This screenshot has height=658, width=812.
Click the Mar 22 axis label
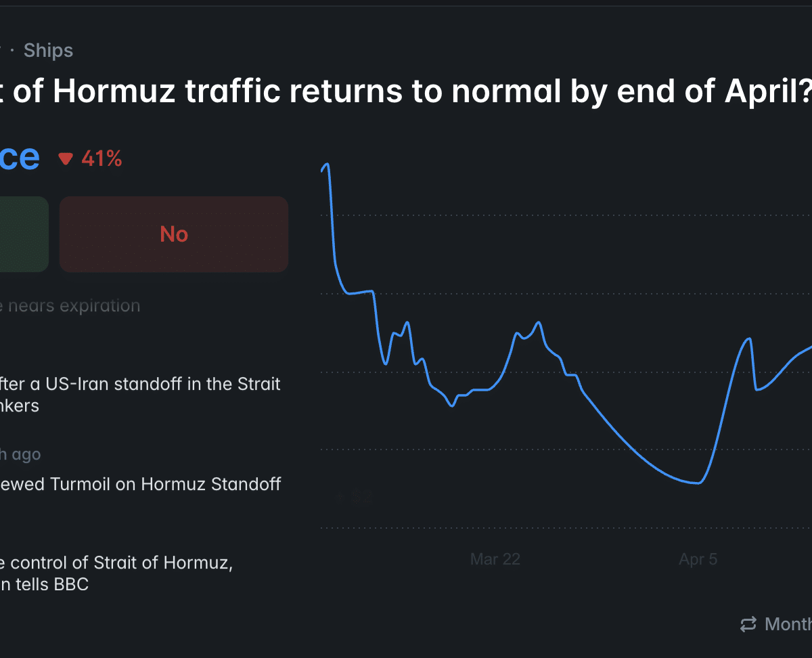495,559
